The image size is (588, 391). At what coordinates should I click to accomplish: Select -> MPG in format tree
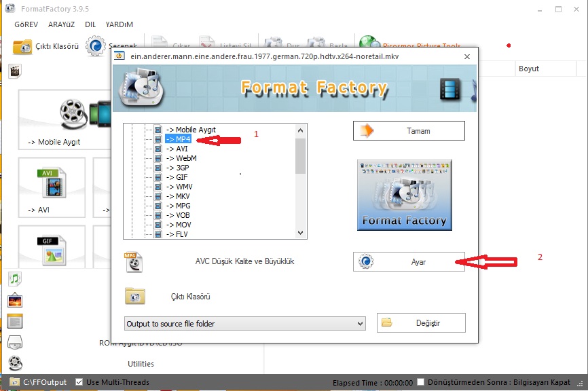point(179,206)
